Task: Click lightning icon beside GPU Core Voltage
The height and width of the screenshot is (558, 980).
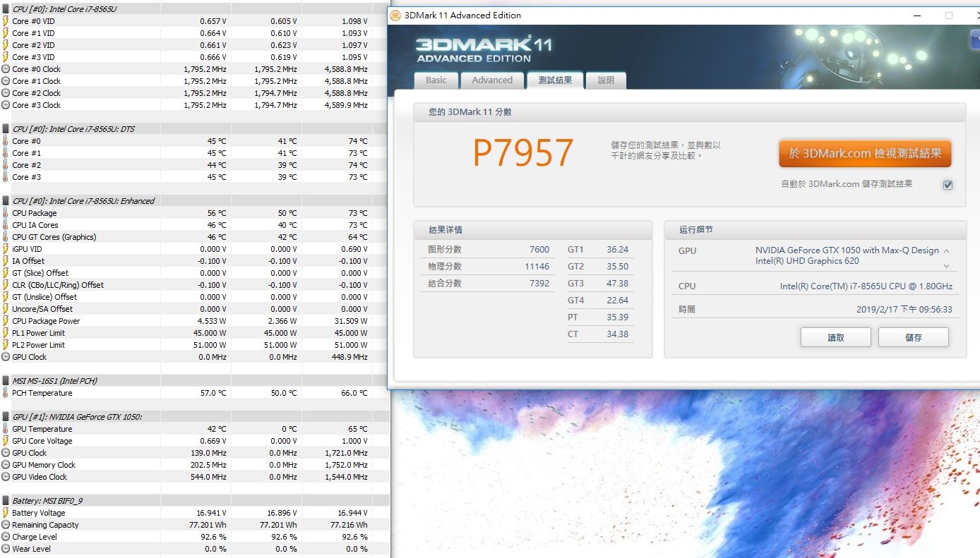Action: coord(6,441)
